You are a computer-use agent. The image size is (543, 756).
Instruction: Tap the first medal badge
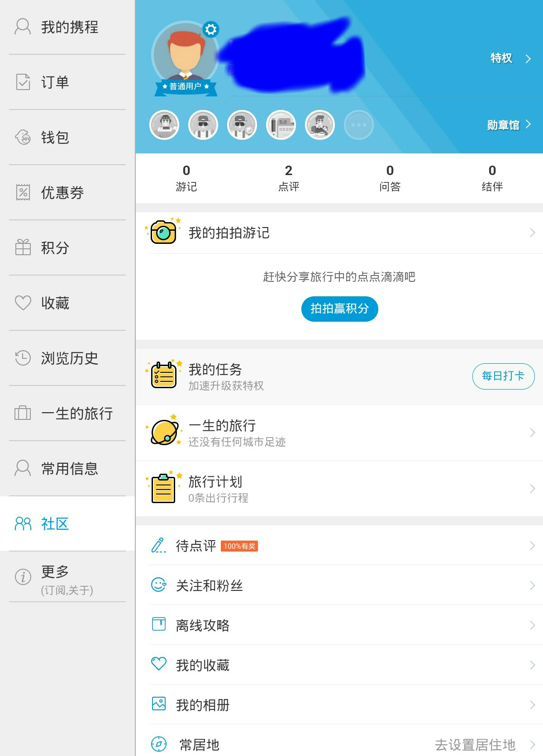(164, 125)
